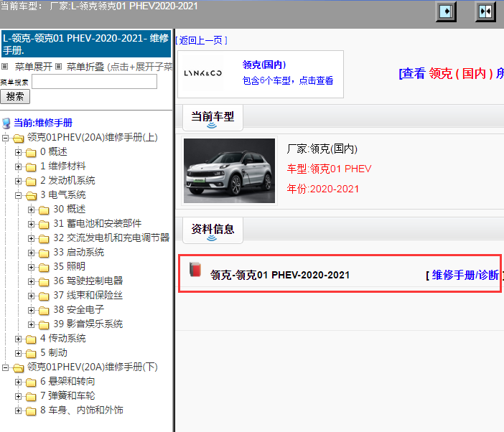Collapse the 领克01PHEV(20A)维修手册(下) node
The image size is (504, 432).
coord(5,367)
